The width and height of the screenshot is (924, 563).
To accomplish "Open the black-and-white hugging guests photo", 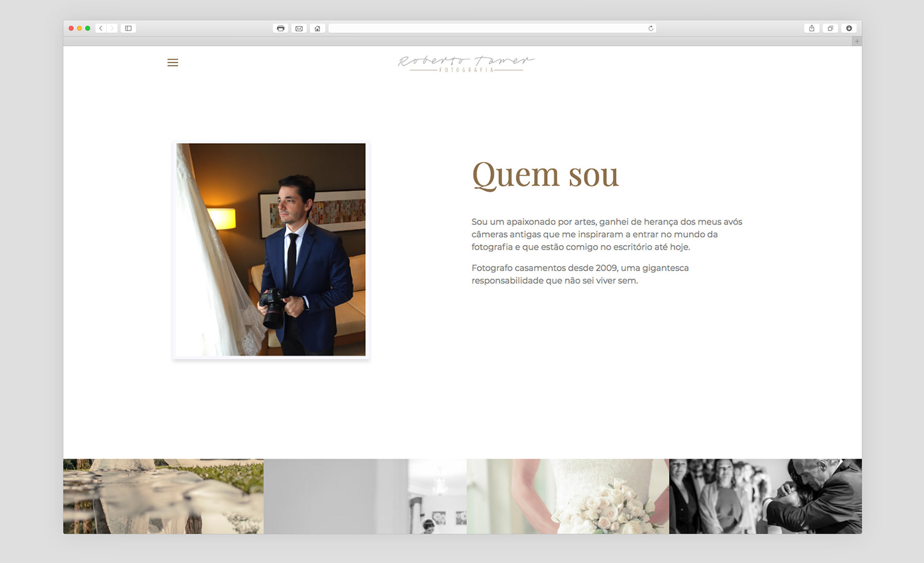I will point(765,496).
